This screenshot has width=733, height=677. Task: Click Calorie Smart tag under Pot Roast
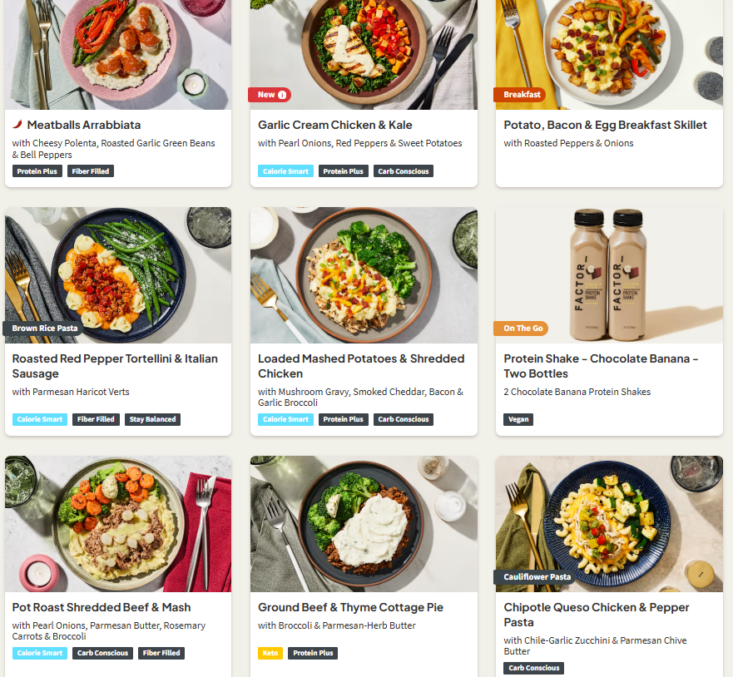pyautogui.click(x=40, y=653)
